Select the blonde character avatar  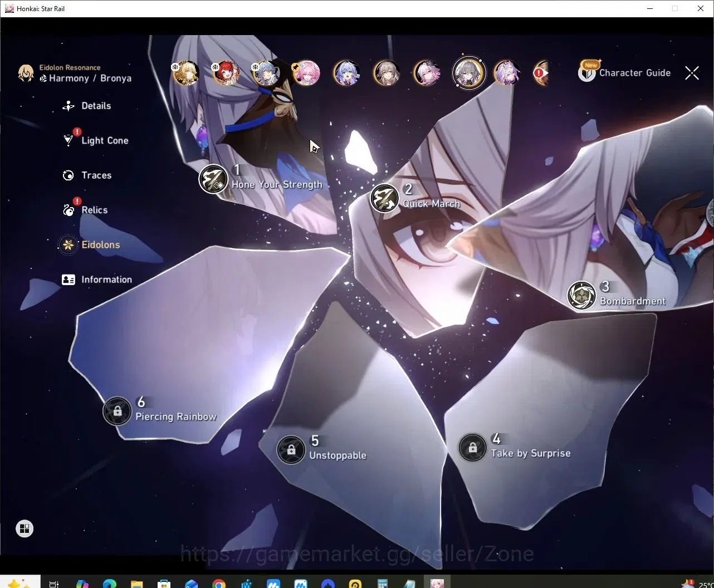(185, 73)
